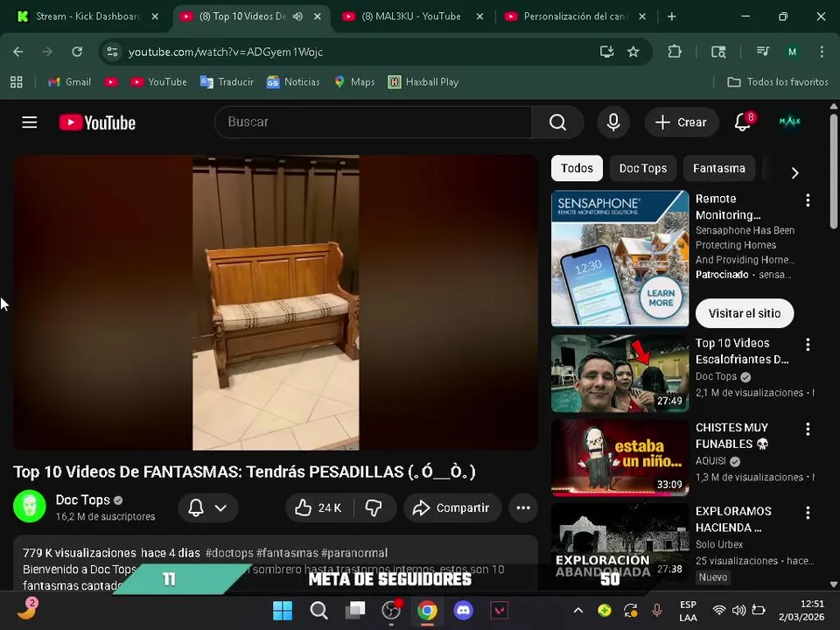This screenshot has width=840, height=630.
Task: Mute the playing tab via speaker icon
Action: click(297, 17)
